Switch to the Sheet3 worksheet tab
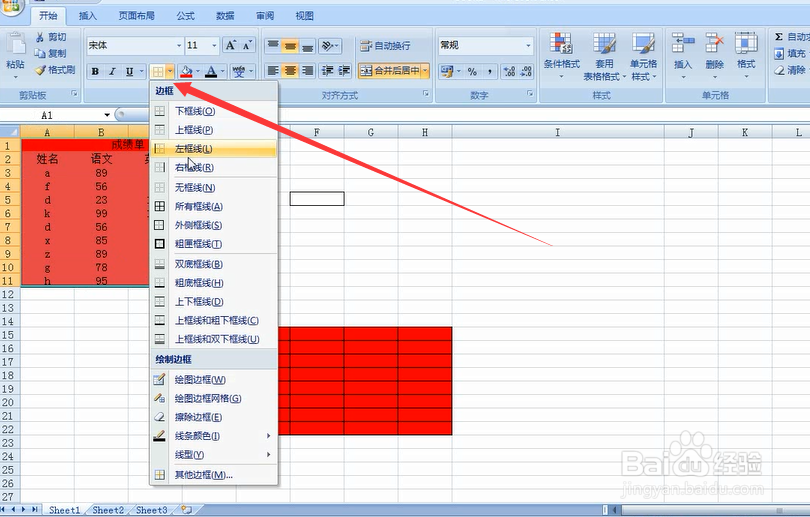The image size is (810, 517). point(151,510)
